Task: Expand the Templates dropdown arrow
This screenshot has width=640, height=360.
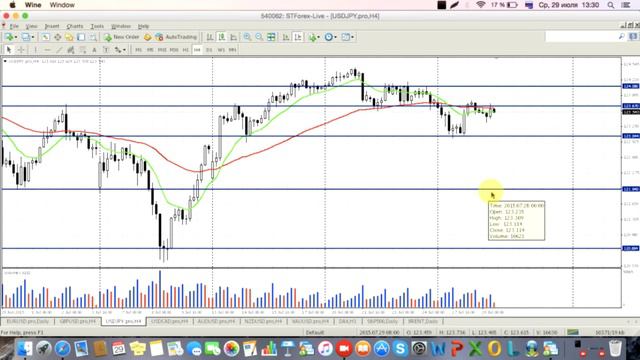Action: click(x=353, y=37)
